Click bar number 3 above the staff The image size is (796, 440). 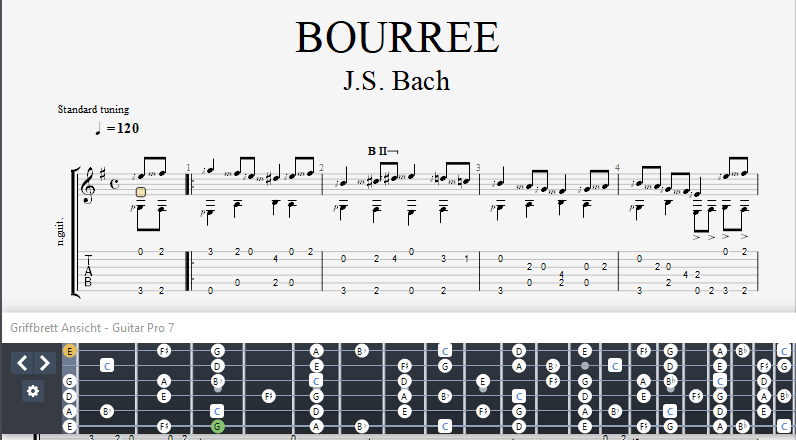[478, 167]
